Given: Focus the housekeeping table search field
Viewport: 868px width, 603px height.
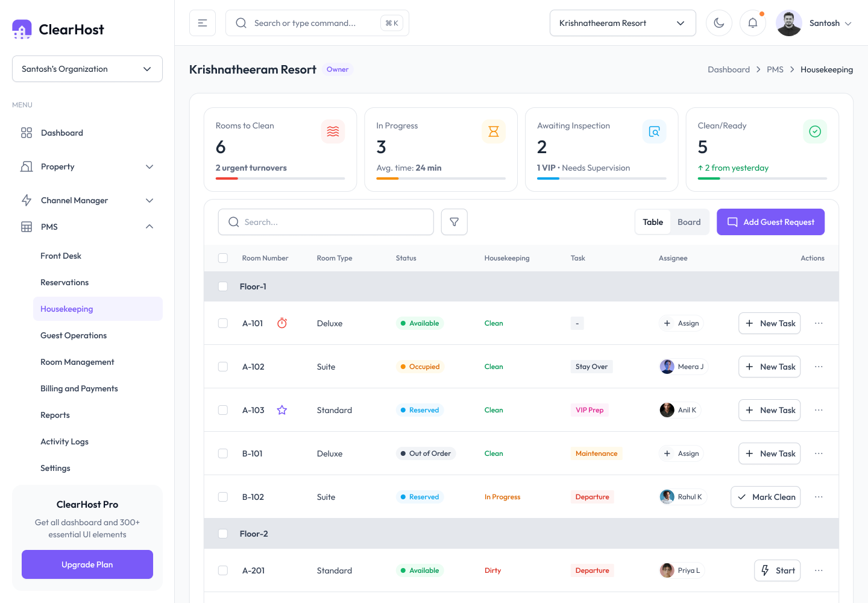Looking at the screenshot, I should pos(326,222).
